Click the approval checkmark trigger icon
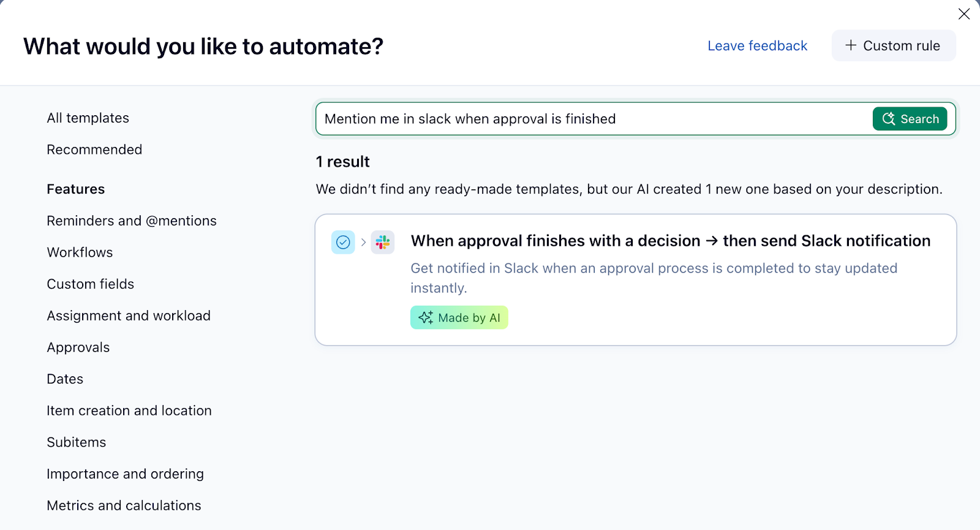The width and height of the screenshot is (980, 530). click(343, 242)
